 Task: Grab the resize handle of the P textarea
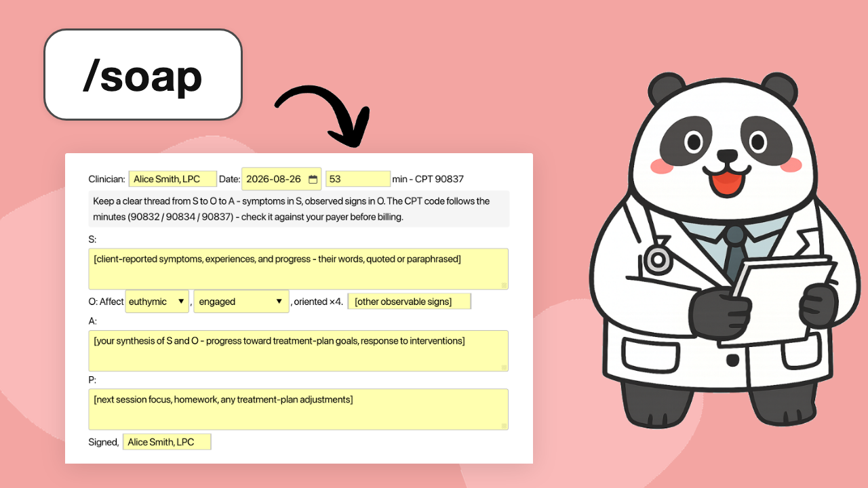point(504,425)
